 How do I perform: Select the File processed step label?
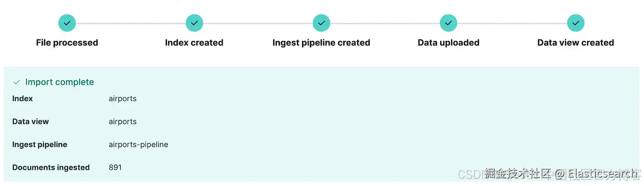pos(67,43)
